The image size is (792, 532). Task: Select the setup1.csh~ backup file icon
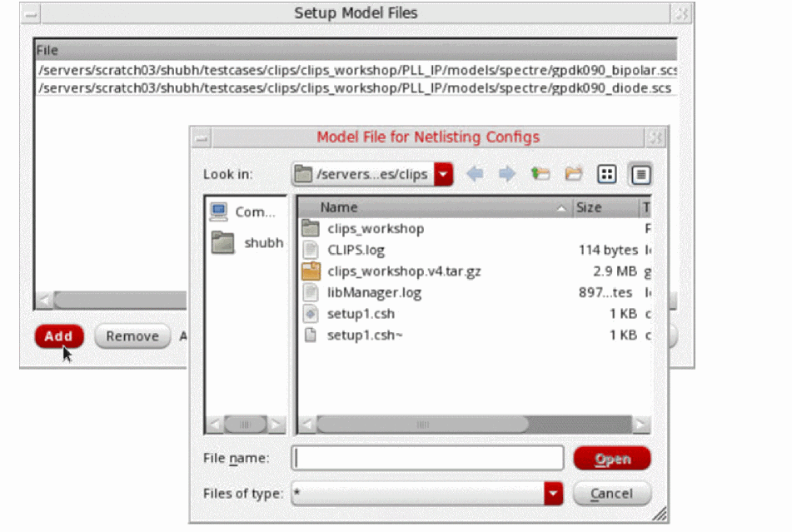(310, 336)
